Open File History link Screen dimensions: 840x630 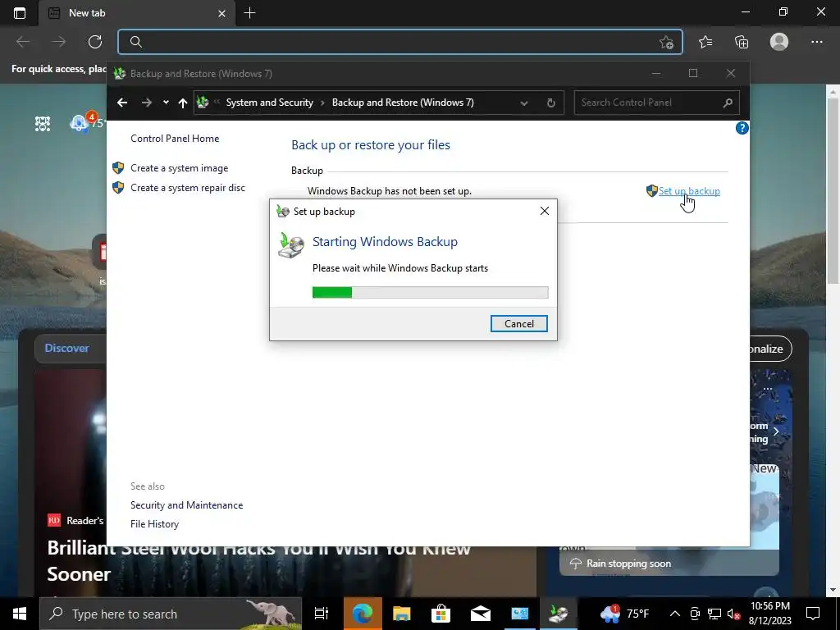point(155,524)
